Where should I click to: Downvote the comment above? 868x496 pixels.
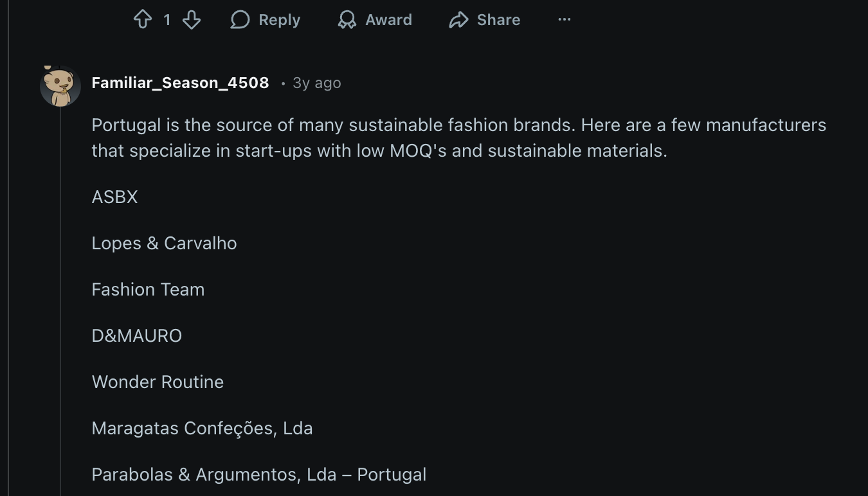[192, 20]
